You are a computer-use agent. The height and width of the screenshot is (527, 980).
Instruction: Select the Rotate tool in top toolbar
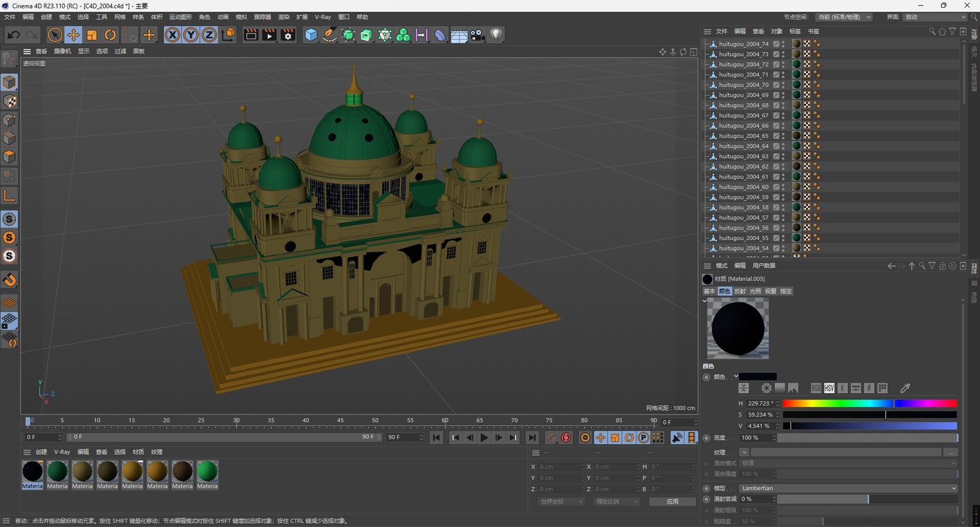pos(110,35)
